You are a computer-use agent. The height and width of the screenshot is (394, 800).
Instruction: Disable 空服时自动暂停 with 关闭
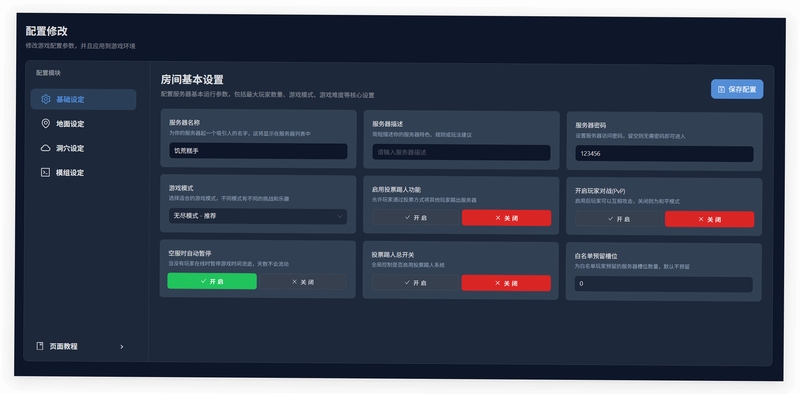pyautogui.click(x=303, y=282)
